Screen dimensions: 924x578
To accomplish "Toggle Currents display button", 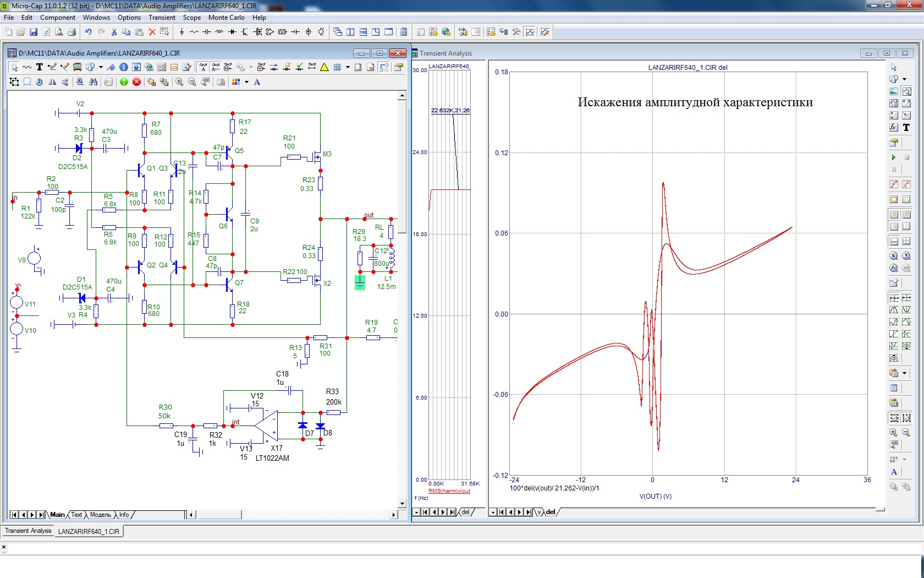I will click(x=274, y=67).
